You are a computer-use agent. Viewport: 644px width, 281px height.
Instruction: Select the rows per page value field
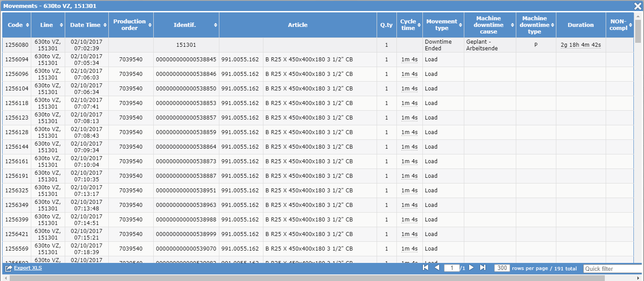coord(503,268)
